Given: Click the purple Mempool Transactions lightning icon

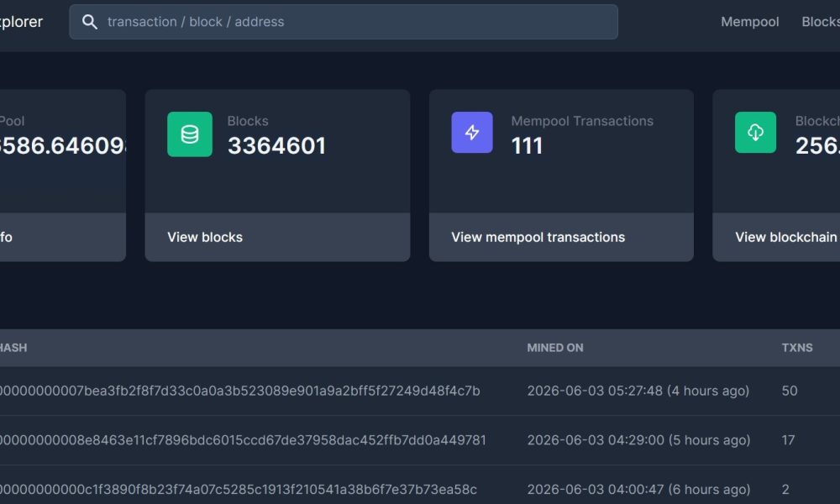Looking at the screenshot, I should 472,132.
